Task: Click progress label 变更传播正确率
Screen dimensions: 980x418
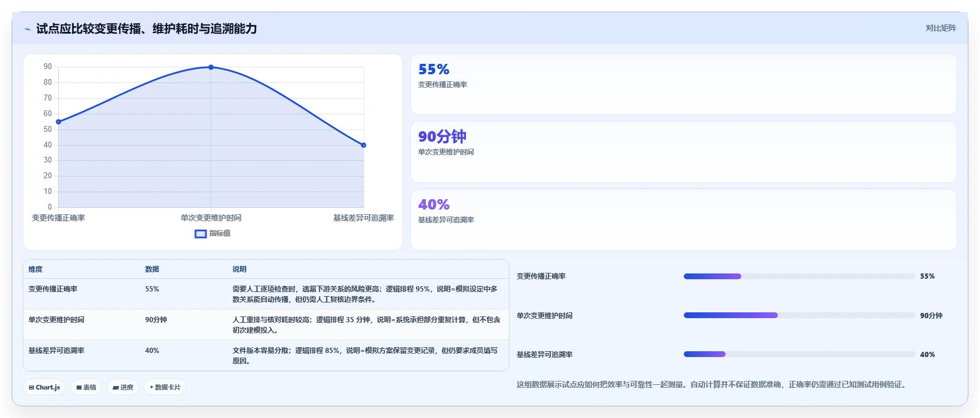Action: pyautogui.click(x=541, y=276)
